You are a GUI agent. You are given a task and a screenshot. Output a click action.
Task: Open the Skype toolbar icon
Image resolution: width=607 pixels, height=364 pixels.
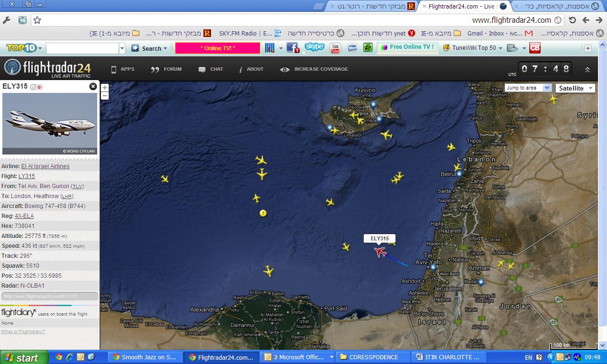(314, 47)
